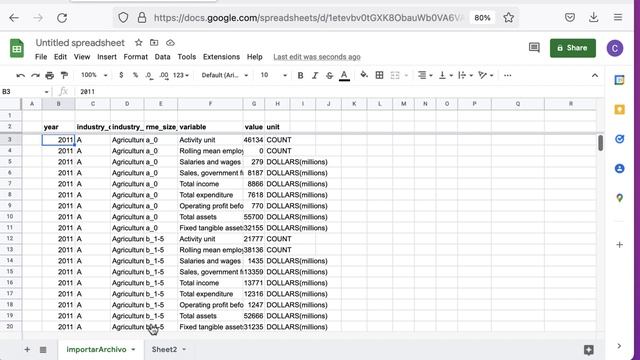Click the browser back arrow
Viewport: 640px width, 360px height.
pos(14,18)
